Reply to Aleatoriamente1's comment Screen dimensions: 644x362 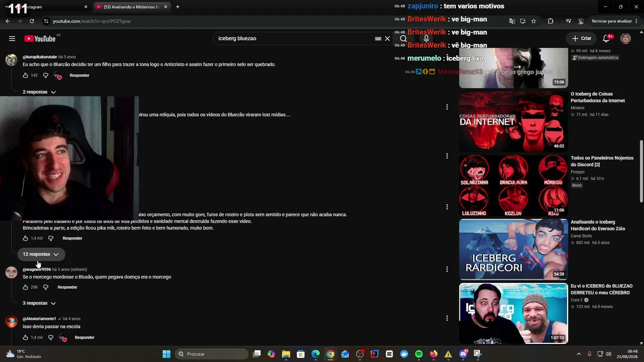[85, 337]
